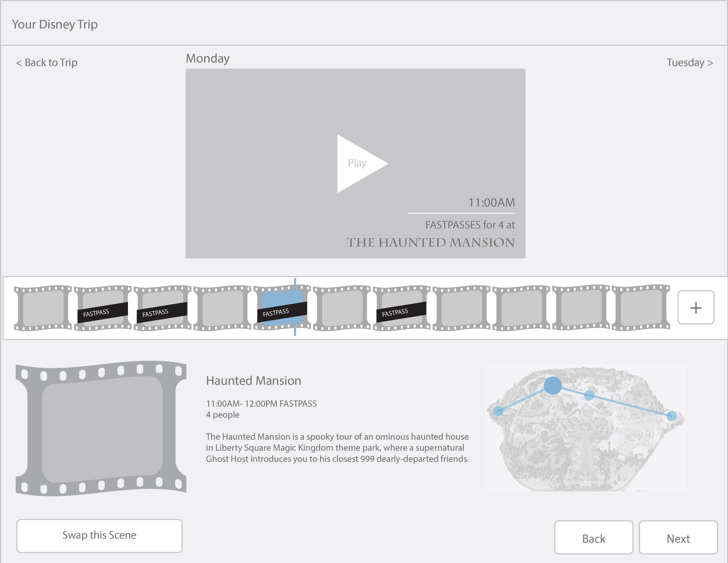
Task: Click the rightmost blue dot on map
Action: pos(672,416)
